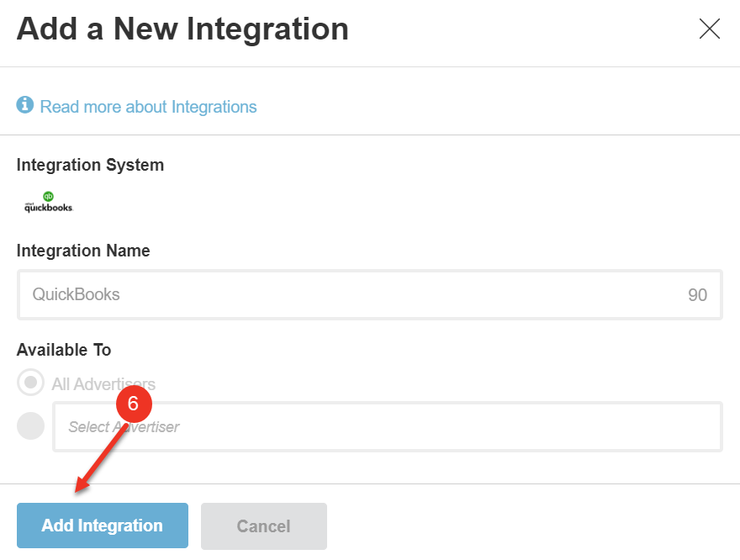Viewport: 740px width, 560px height.
Task: Click the Add Integration button
Action: 103,526
